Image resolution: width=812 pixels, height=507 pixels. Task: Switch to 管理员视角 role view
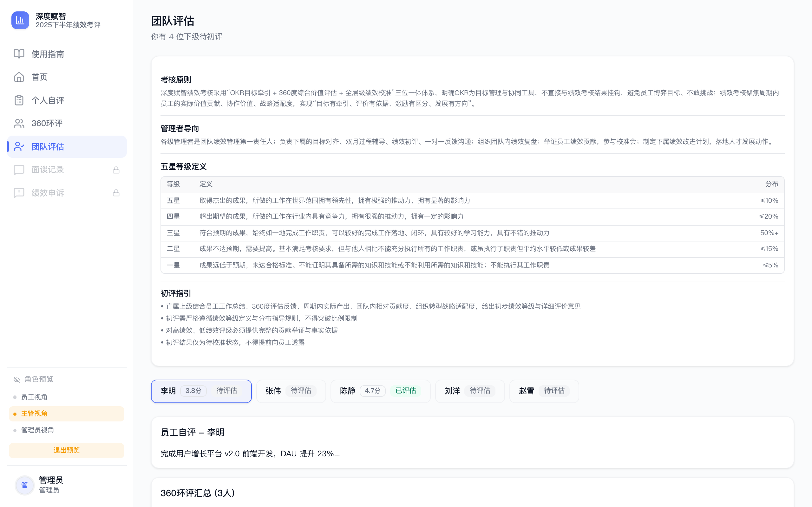38,430
